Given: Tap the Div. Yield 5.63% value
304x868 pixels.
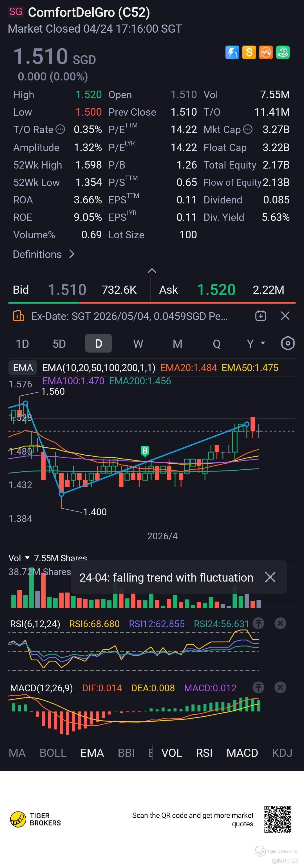Looking at the screenshot, I should point(276,217).
